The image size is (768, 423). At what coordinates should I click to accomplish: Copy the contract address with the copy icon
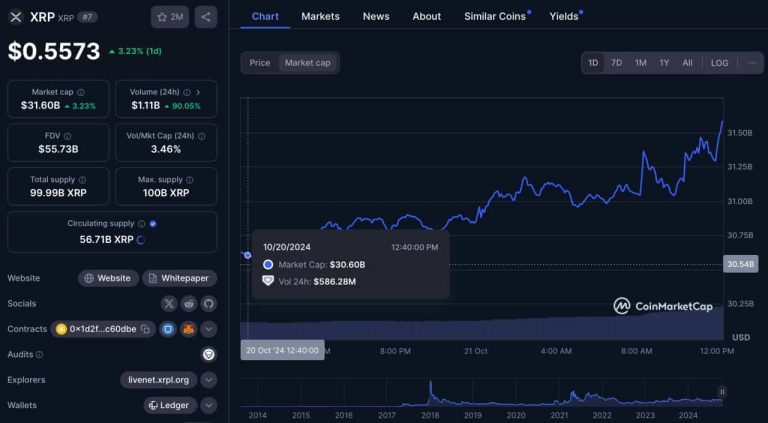click(145, 329)
